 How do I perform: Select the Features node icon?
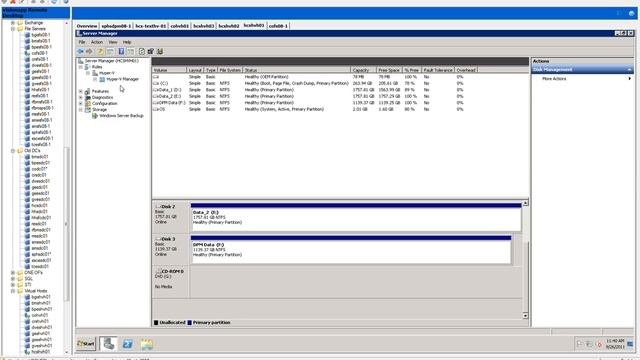[x=87, y=91]
